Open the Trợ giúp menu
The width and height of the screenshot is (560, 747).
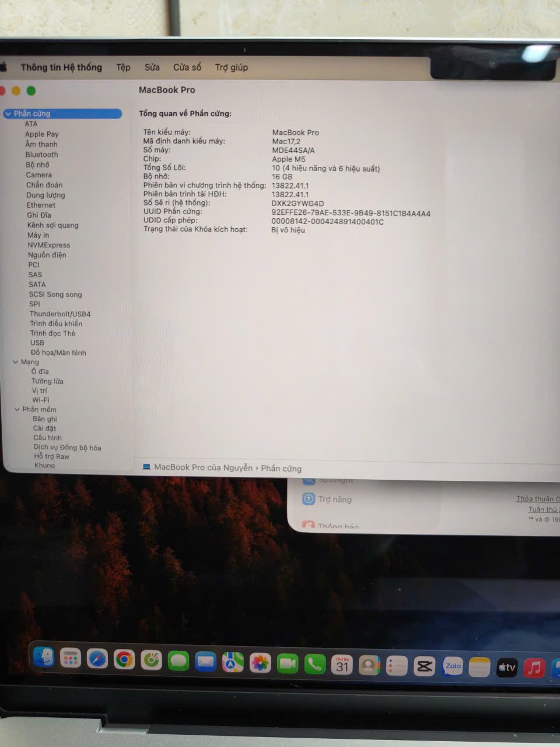point(231,68)
